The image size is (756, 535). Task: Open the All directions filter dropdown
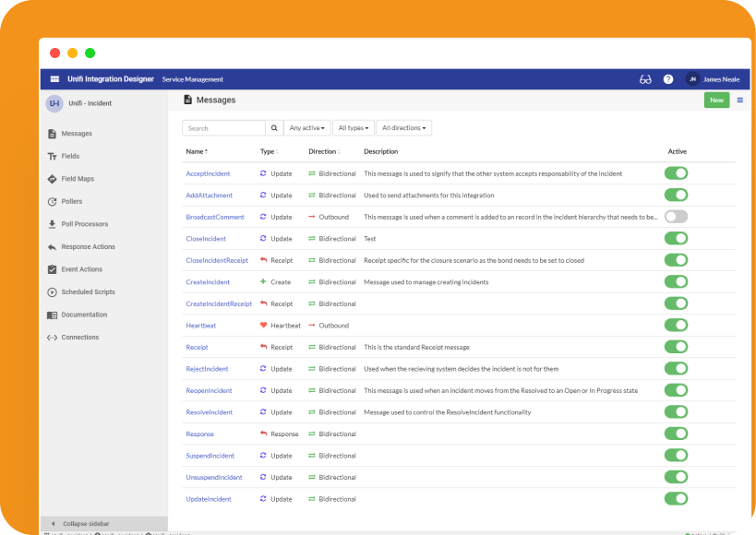[403, 128]
